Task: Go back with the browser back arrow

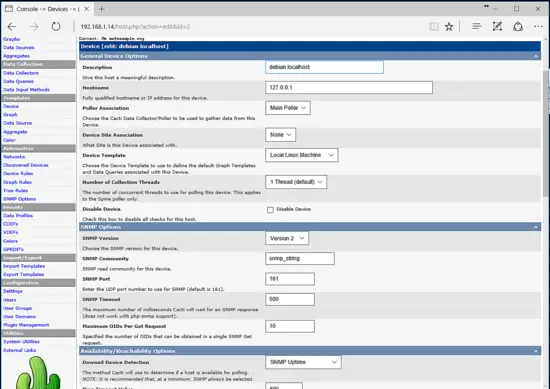Action: (12, 27)
